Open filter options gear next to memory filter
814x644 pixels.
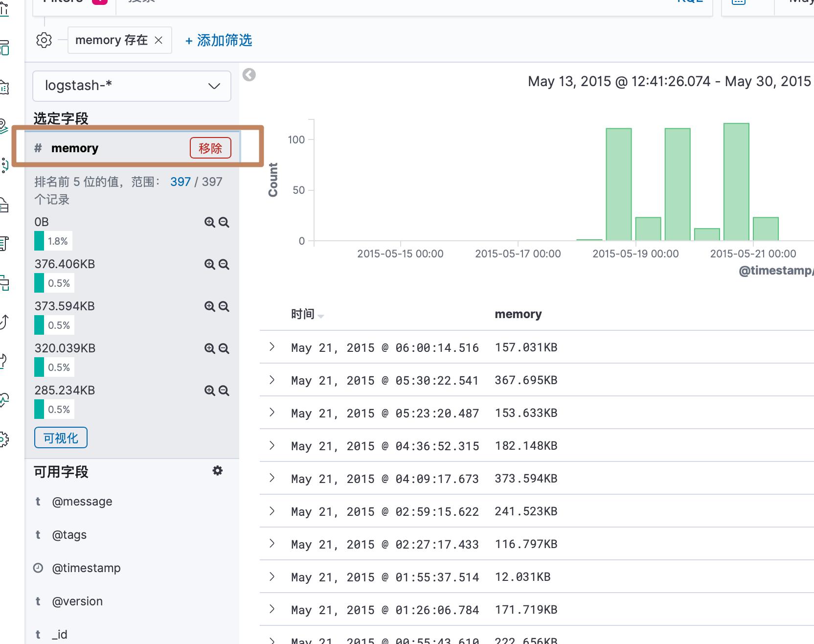(44, 40)
